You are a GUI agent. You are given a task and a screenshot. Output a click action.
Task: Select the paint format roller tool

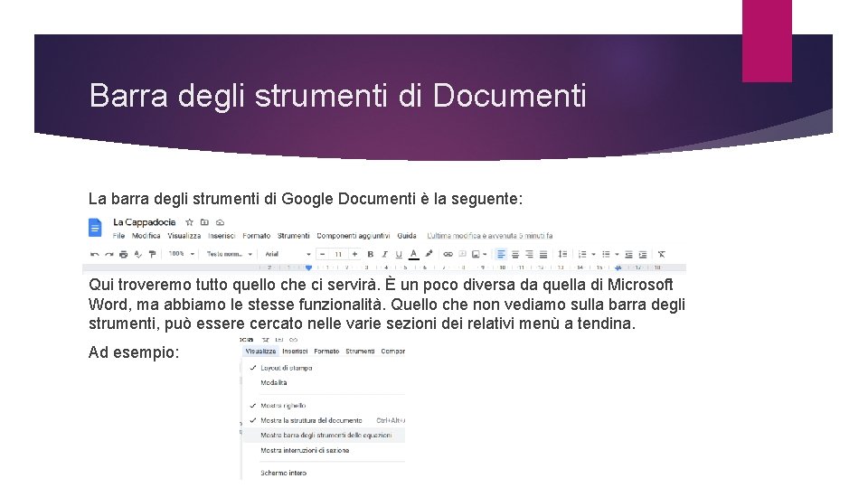tap(152, 255)
